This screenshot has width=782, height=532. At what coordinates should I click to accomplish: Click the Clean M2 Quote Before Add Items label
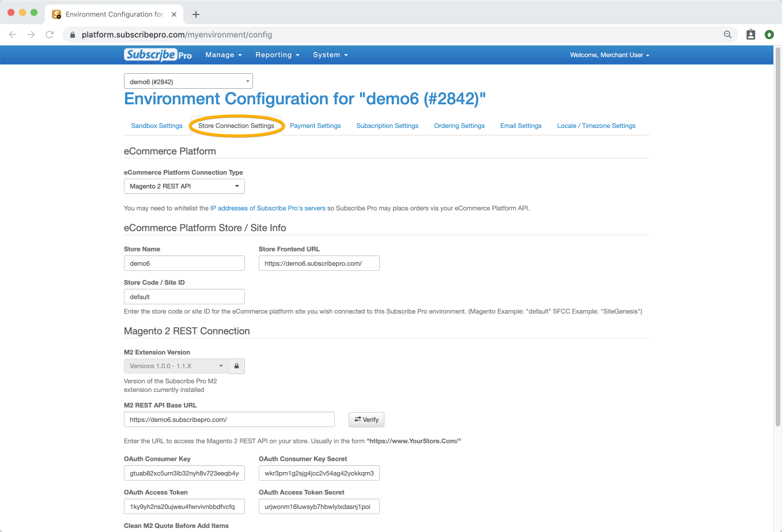[x=176, y=526]
